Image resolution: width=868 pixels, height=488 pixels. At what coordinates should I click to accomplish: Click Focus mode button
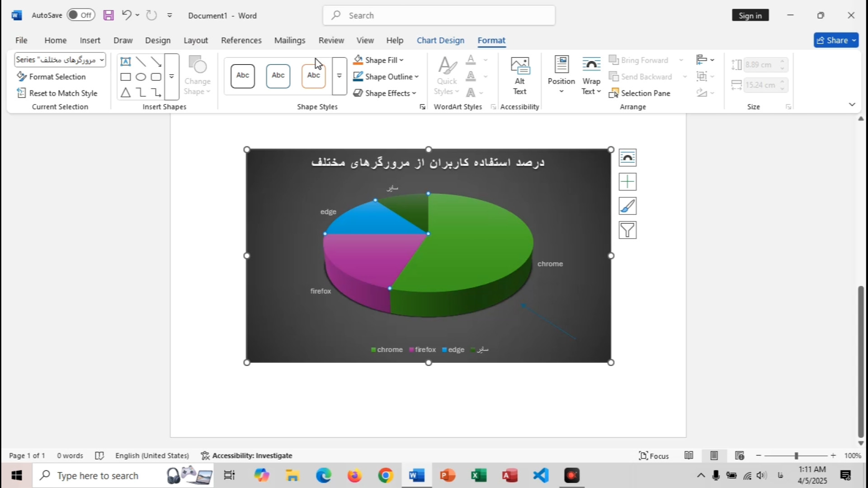click(x=654, y=455)
